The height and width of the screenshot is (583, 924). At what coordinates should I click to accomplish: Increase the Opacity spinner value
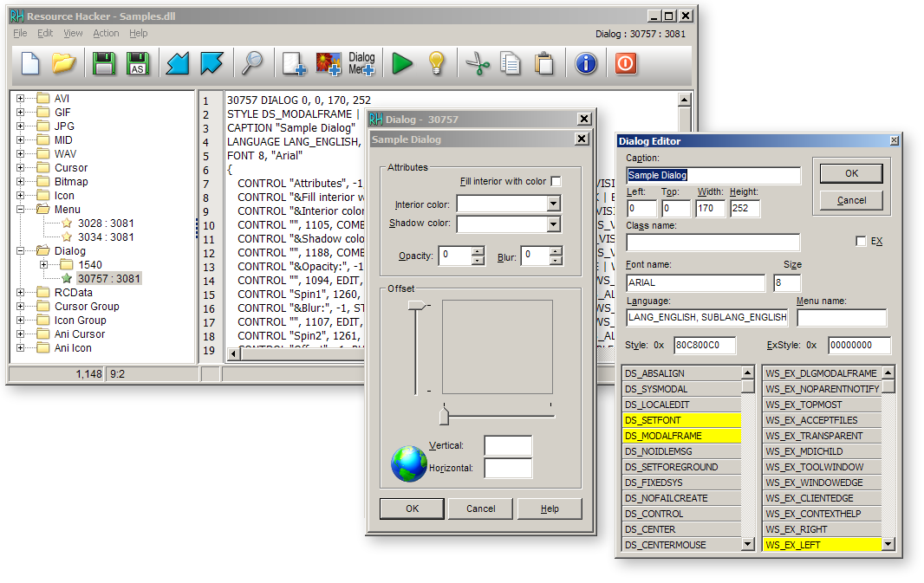coord(478,251)
